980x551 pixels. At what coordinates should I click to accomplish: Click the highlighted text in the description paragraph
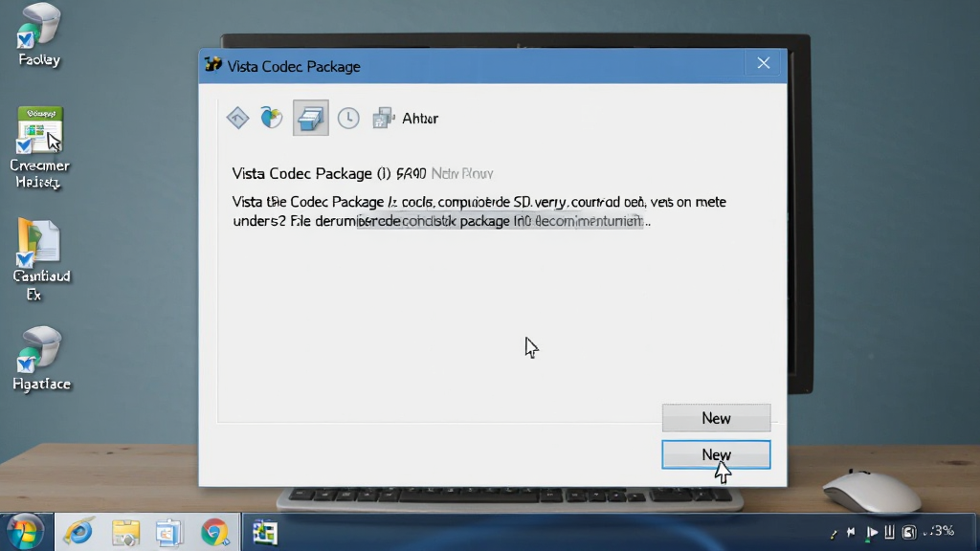click(x=500, y=221)
